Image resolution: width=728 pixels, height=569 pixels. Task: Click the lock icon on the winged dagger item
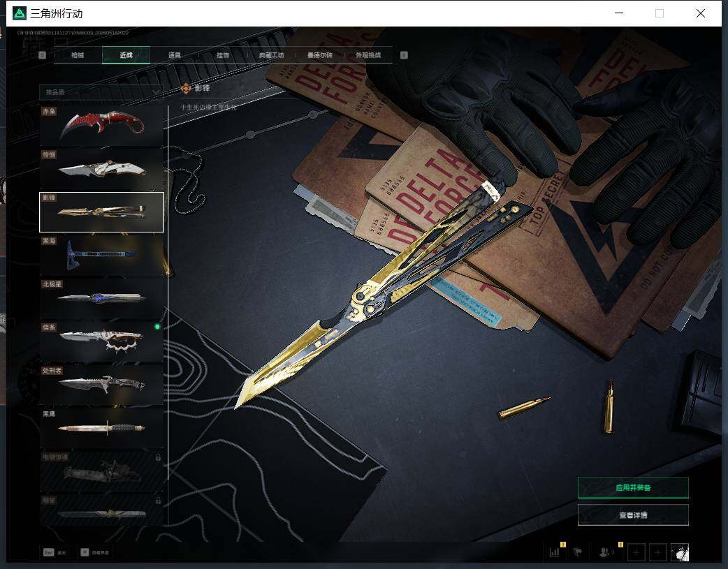158,501
